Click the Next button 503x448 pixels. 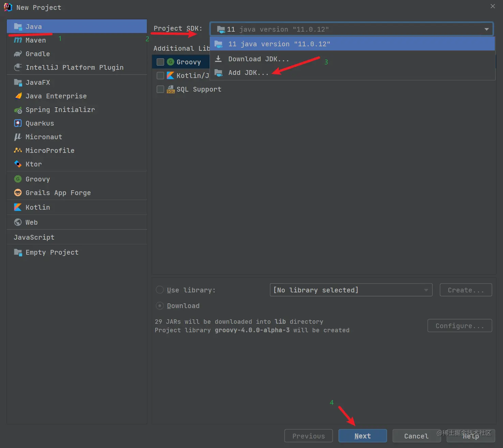[x=363, y=436]
